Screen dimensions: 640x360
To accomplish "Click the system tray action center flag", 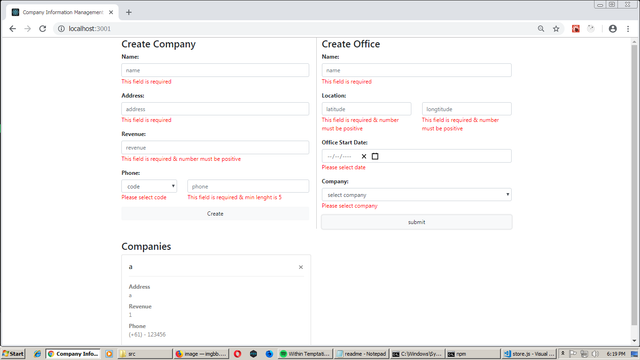I will (x=573, y=354).
